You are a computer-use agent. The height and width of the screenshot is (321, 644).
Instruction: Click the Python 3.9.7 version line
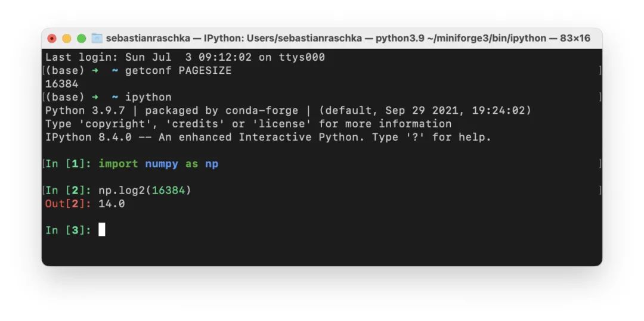coord(287,111)
